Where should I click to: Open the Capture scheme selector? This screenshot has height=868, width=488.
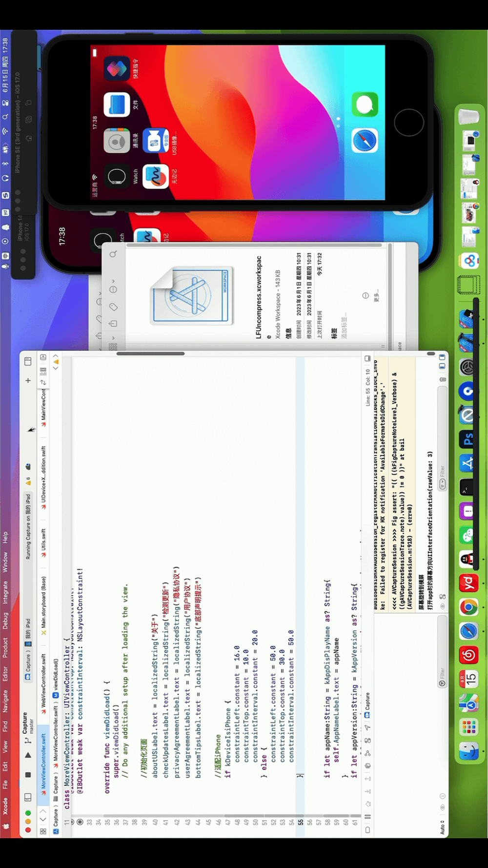point(28,666)
